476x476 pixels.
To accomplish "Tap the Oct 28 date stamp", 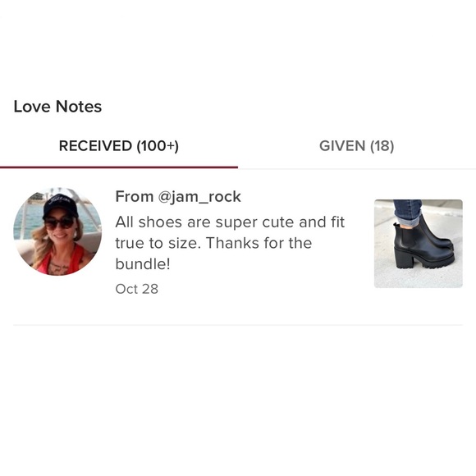I will (136, 289).
